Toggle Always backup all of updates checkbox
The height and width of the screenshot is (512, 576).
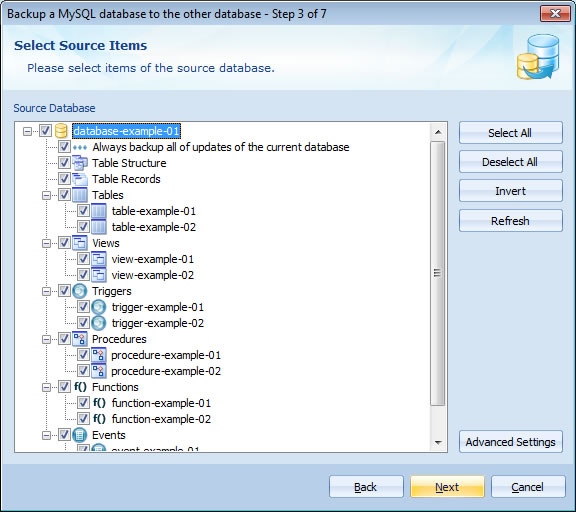point(64,147)
